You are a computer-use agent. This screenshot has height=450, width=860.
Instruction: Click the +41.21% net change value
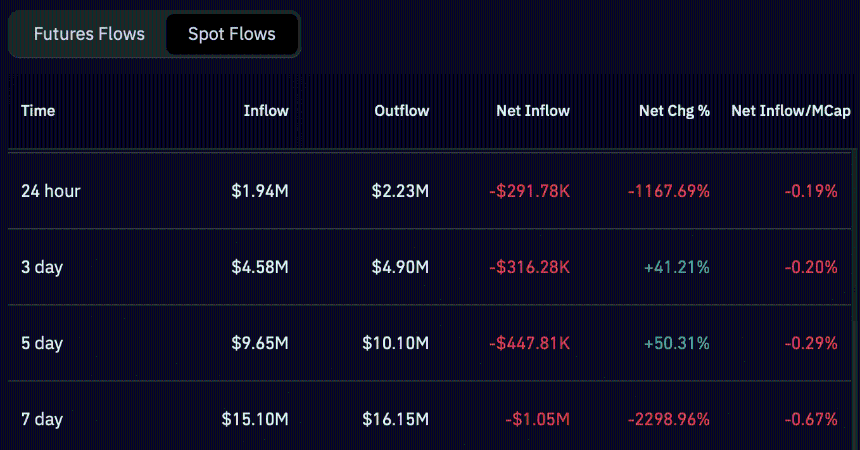pos(676,267)
